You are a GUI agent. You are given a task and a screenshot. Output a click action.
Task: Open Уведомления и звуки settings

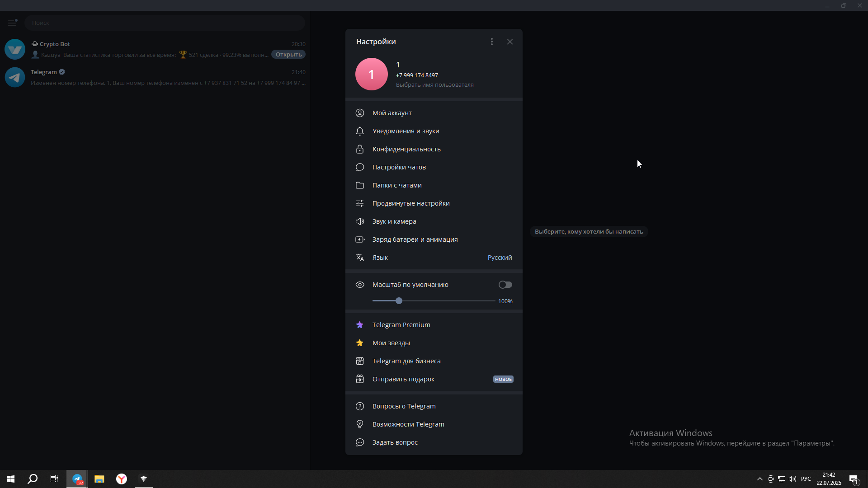pos(434,131)
